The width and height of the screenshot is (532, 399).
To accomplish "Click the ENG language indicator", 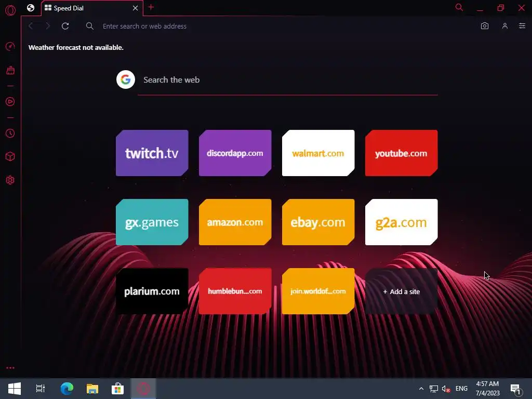I will click(x=461, y=389).
